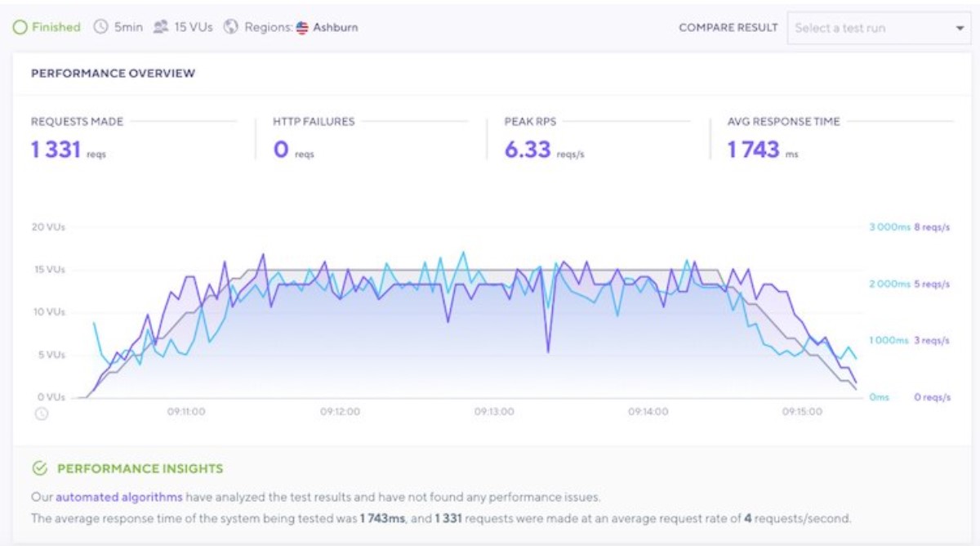
Task: Click the 8 reqs/s axis label
Action: coord(932,227)
